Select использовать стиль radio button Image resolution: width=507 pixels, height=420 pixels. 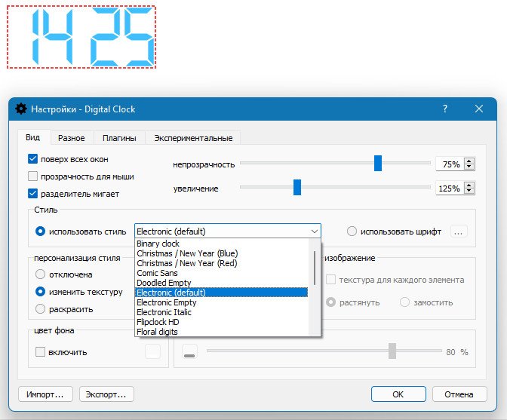click(x=40, y=231)
